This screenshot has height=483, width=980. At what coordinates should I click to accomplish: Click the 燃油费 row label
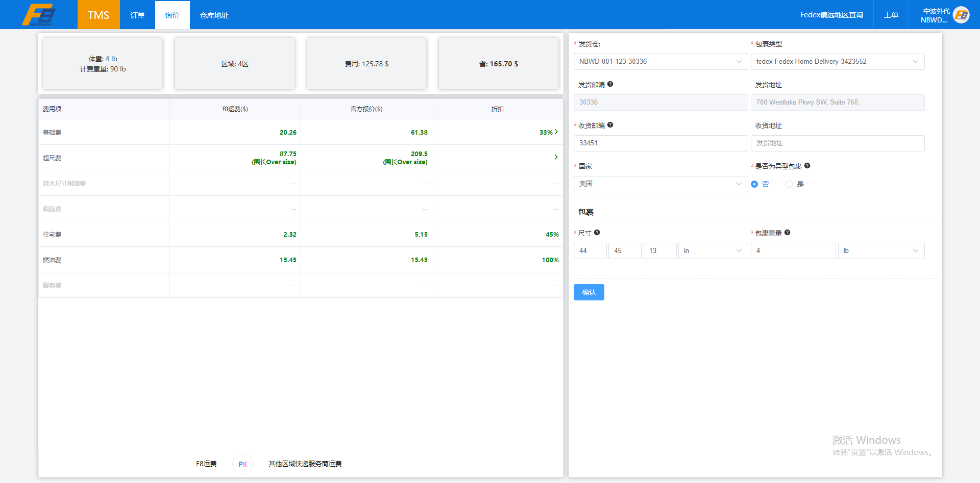(52, 260)
